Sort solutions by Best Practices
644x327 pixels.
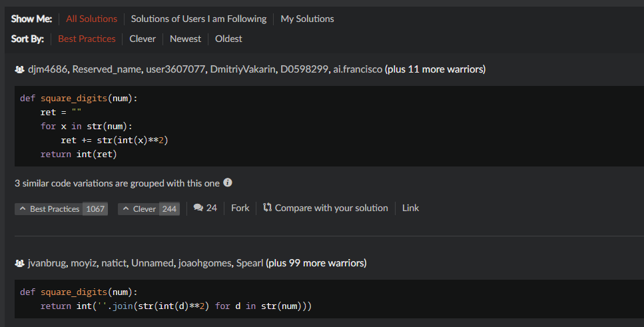tap(87, 39)
